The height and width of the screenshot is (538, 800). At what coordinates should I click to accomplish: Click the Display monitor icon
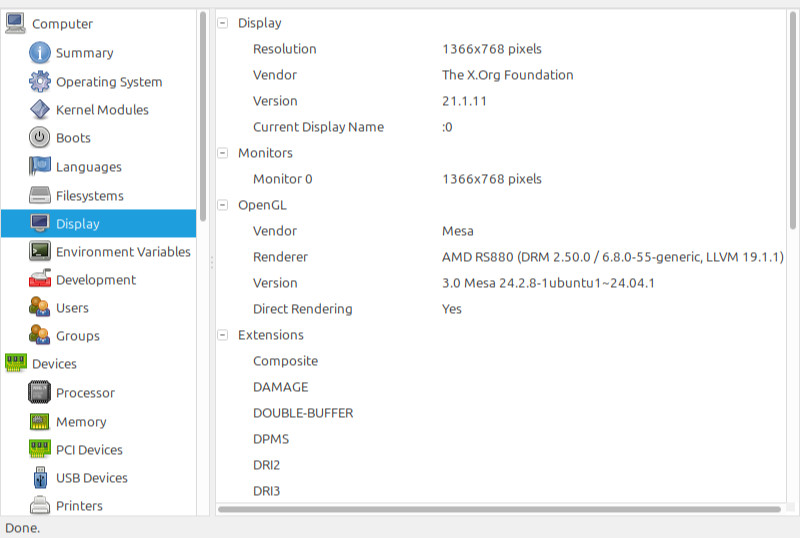pyautogui.click(x=40, y=224)
